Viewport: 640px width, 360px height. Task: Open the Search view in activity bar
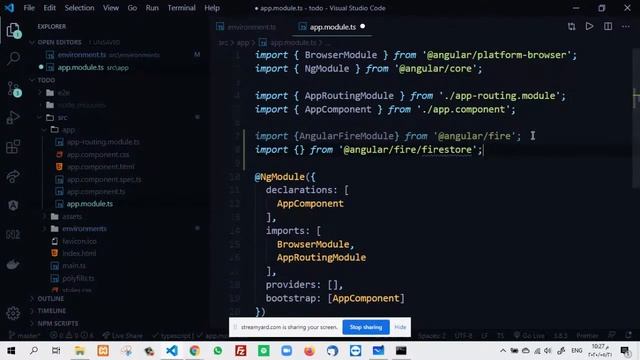(13, 59)
